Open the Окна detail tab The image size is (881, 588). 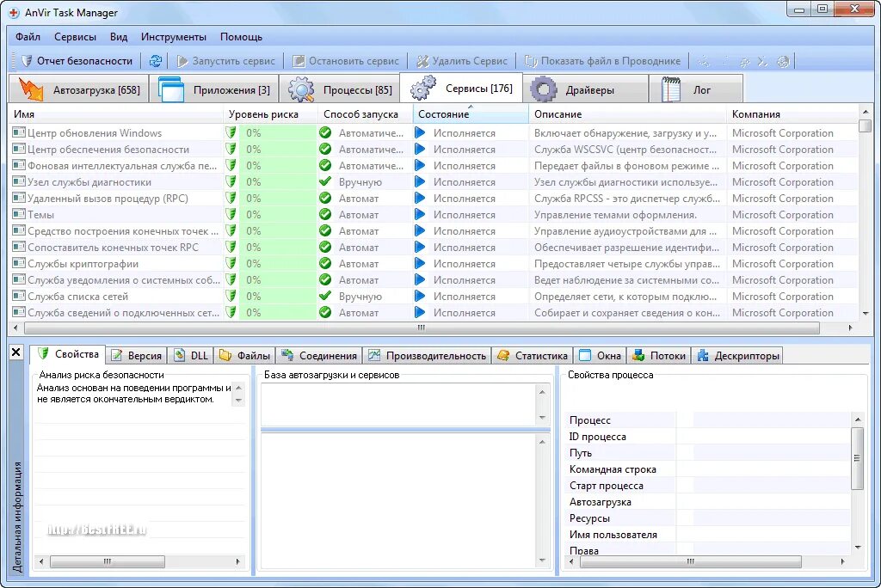pos(600,356)
